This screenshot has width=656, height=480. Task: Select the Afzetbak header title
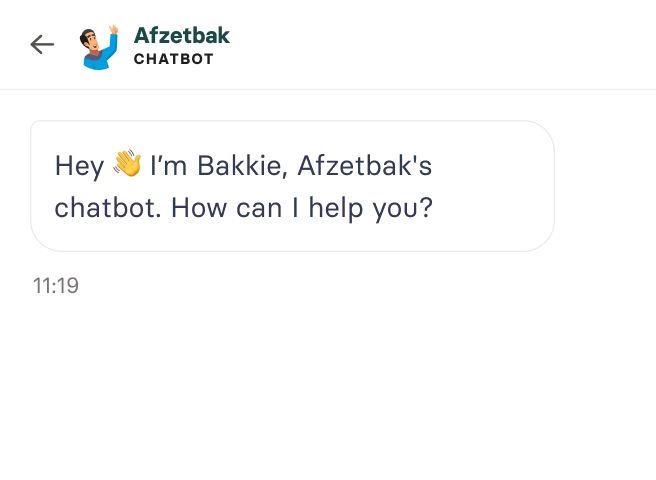click(x=182, y=36)
